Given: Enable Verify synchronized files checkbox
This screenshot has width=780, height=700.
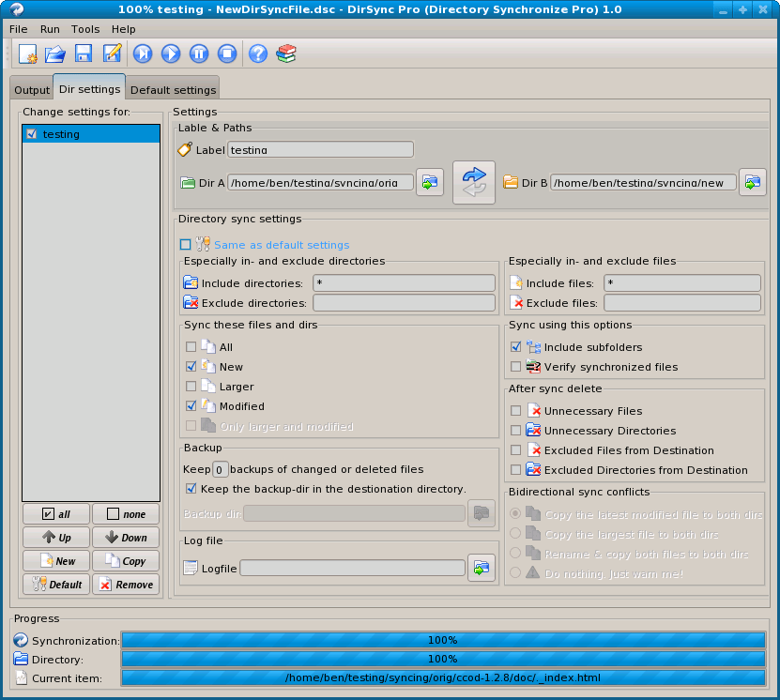Looking at the screenshot, I should tap(516, 366).
